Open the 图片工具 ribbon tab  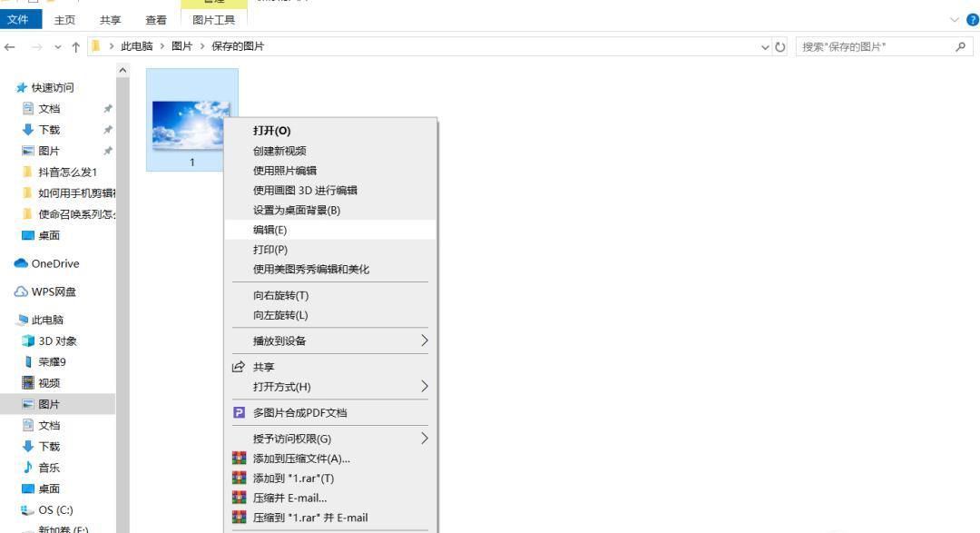[214, 20]
